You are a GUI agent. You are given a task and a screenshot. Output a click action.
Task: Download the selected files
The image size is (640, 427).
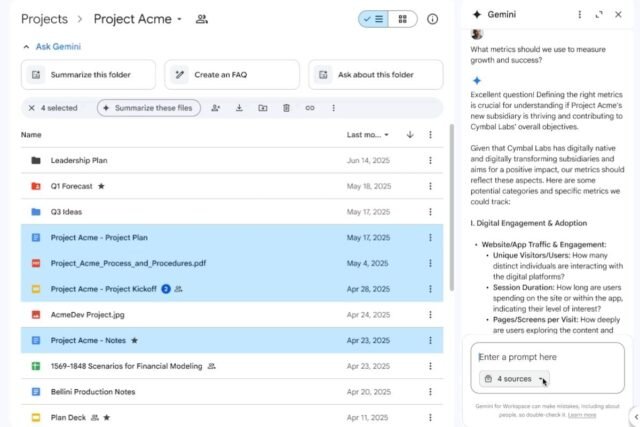click(x=239, y=108)
